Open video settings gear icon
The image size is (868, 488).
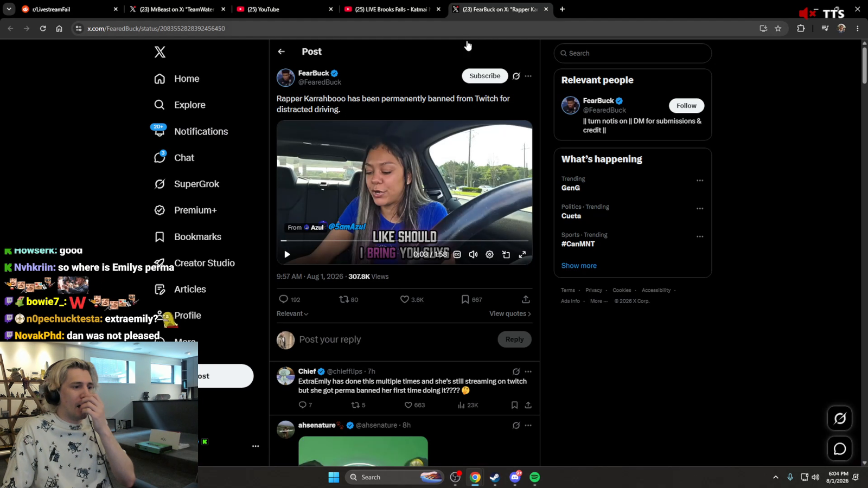tap(489, 254)
